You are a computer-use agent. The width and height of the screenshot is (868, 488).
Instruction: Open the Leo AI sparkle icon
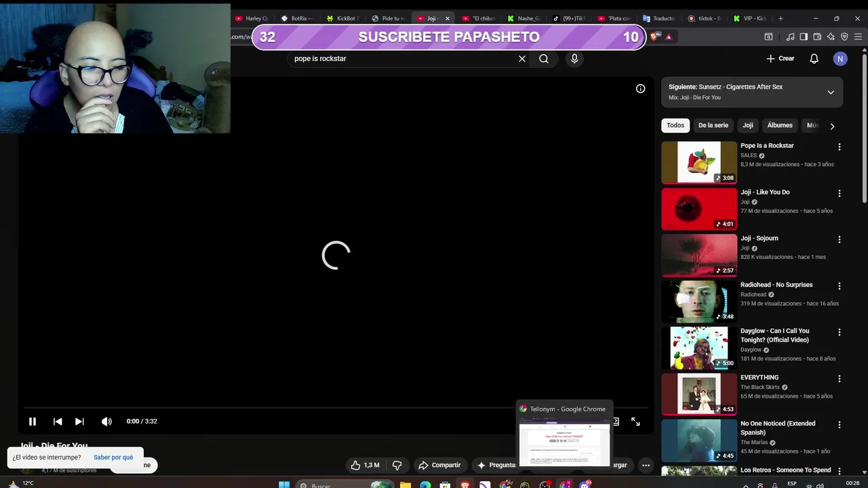[x=831, y=37]
